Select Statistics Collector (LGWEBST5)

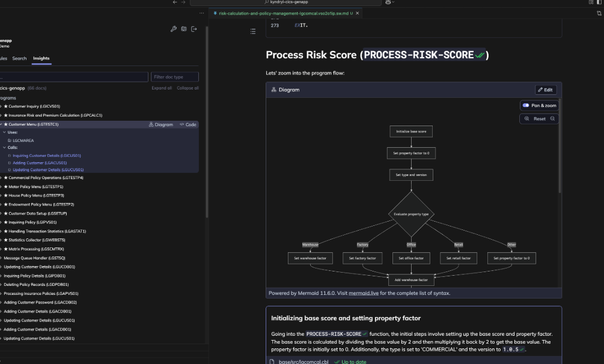click(37, 240)
